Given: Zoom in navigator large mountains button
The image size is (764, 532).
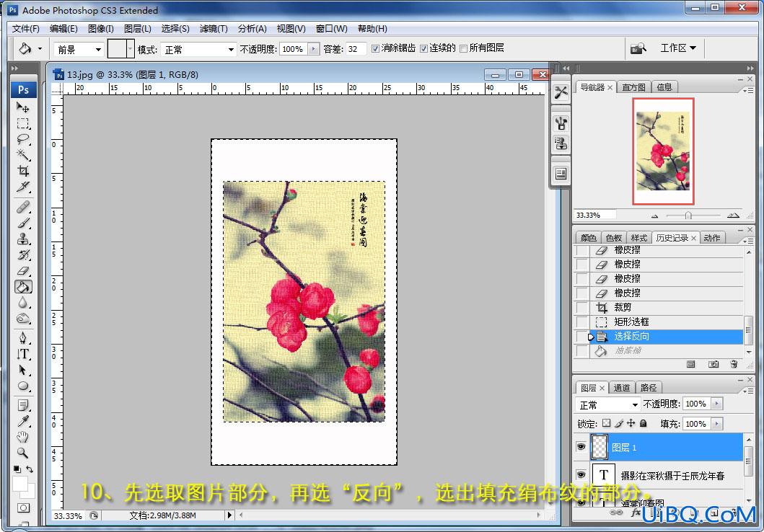Looking at the screenshot, I should click(733, 215).
